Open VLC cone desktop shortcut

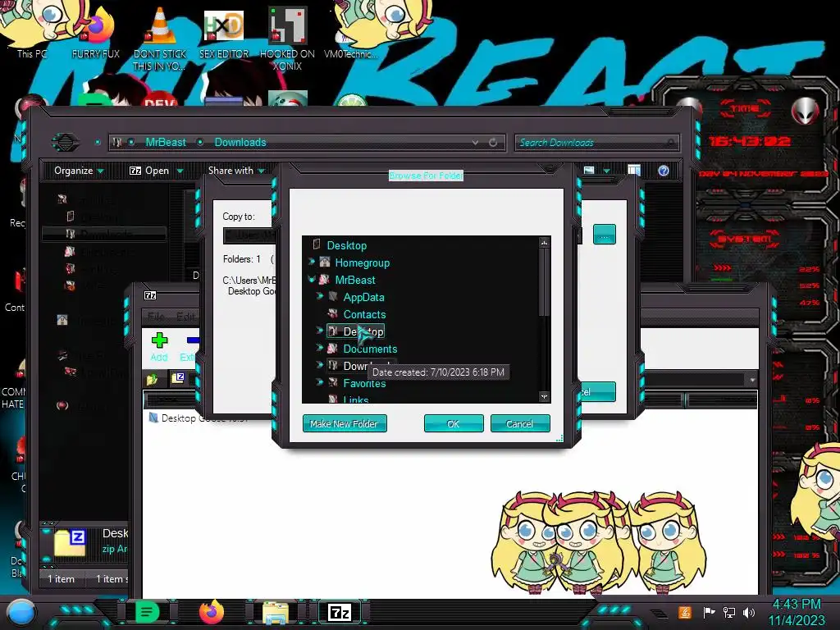click(x=160, y=39)
